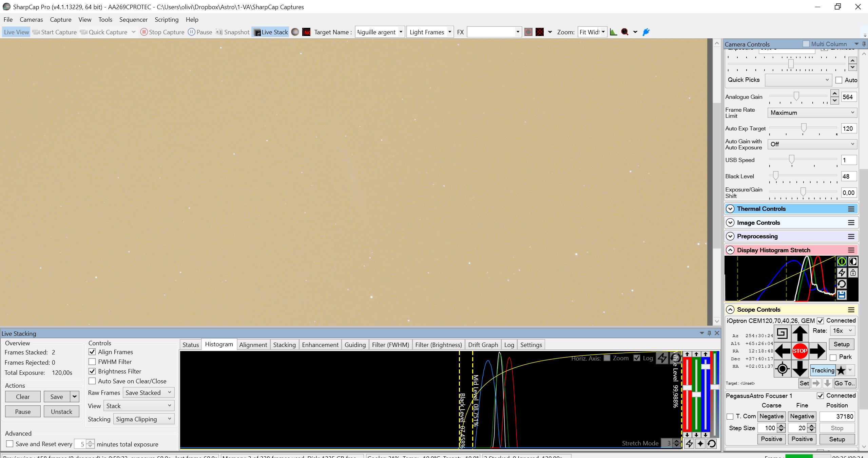This screenshot has height=458, width=868.
Task: Click the Go To.. scope button
Action: (x=845, y=383)
